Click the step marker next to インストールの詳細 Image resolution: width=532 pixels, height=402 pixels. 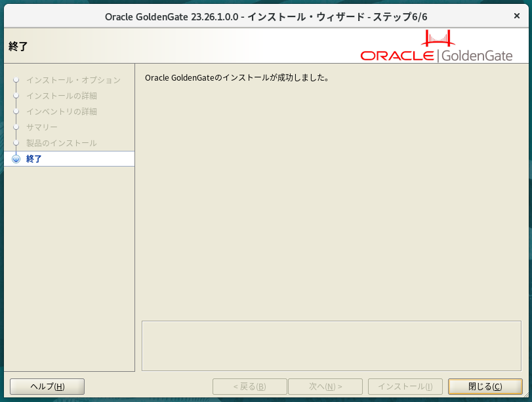(x=16, y=96)
